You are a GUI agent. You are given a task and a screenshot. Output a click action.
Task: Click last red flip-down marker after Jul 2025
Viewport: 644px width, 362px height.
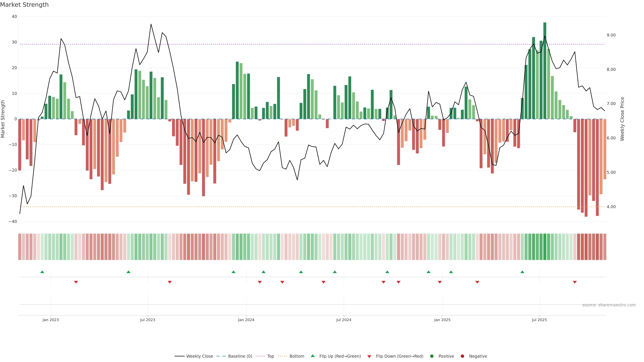click(575, 282)
